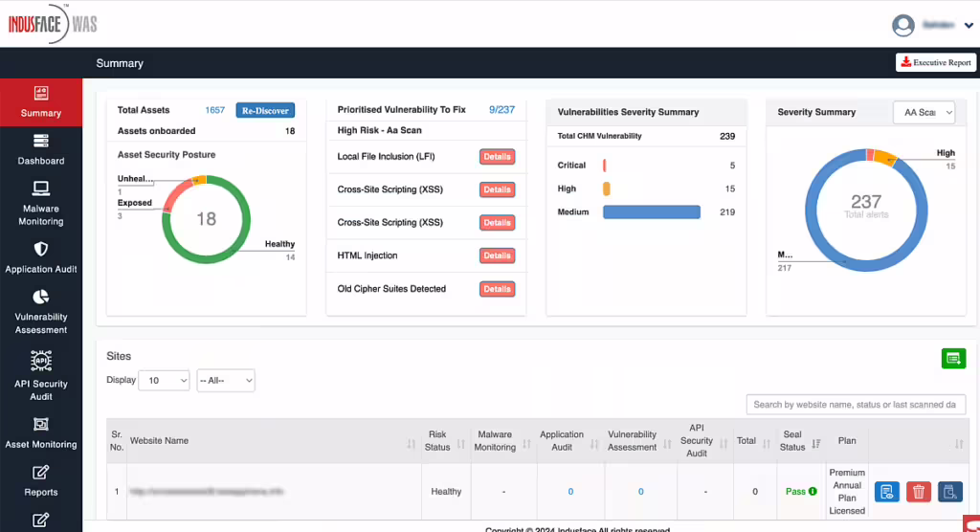Open Dashboard from the sidebar

(41, 142)
